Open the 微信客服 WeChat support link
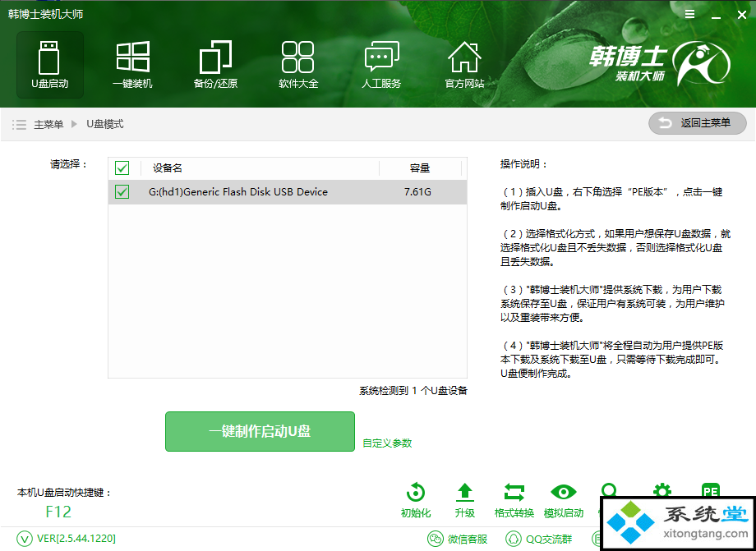The width and height of the screenshot is (756, 551). [x=459, y=539]
